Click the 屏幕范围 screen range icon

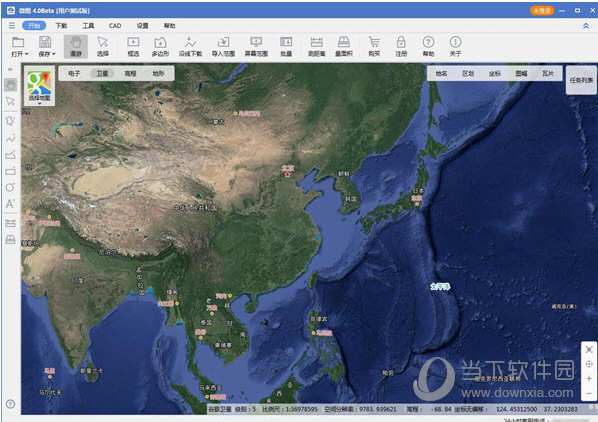pyautogui.click(x=256, y=42)
